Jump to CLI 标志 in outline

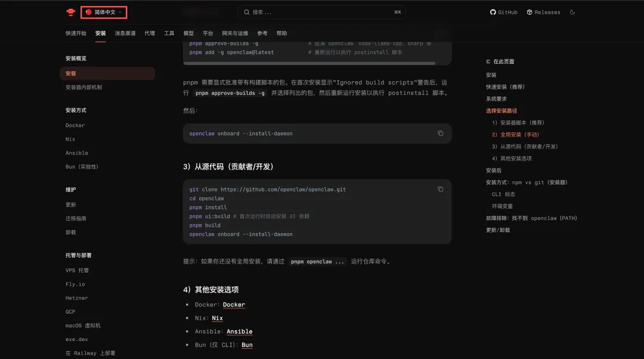coord(503,194)
